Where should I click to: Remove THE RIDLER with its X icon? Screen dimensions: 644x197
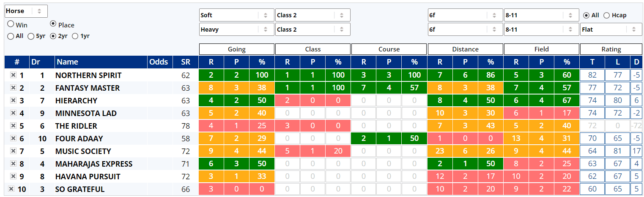13,126
